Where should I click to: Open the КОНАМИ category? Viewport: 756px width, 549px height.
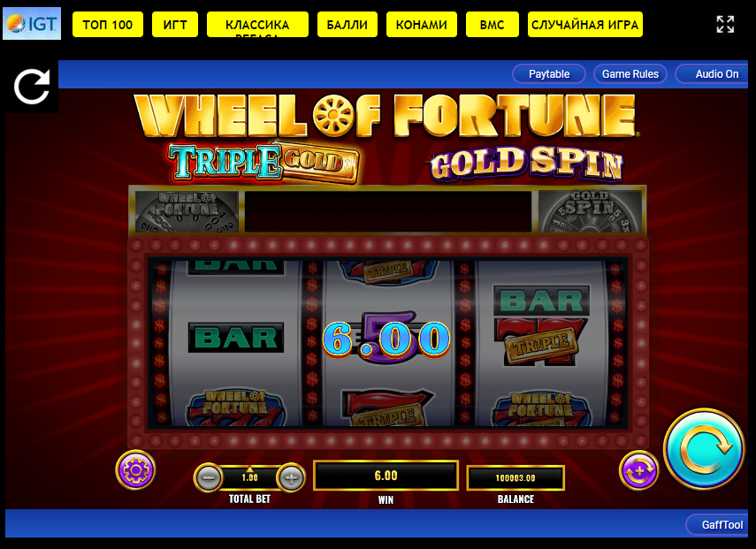tap(422, 25)
